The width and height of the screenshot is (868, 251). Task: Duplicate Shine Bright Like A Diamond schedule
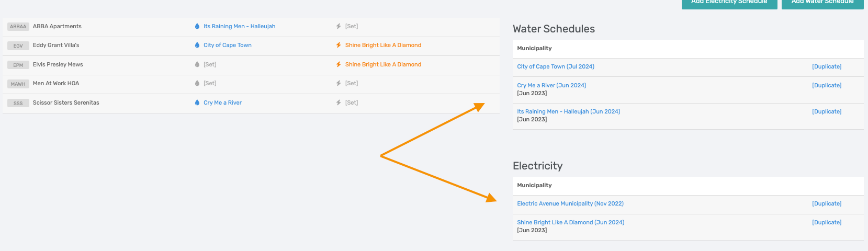[827, 222]
